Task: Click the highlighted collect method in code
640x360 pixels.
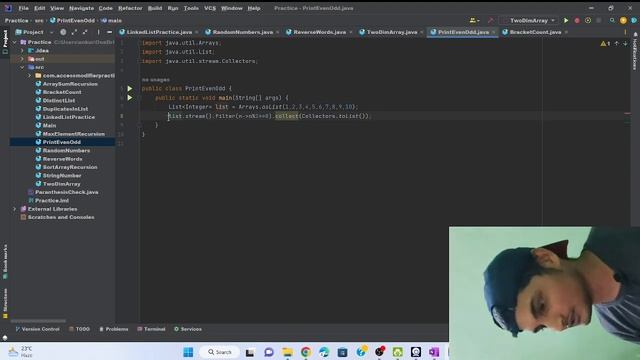Action: click(287, 116)
